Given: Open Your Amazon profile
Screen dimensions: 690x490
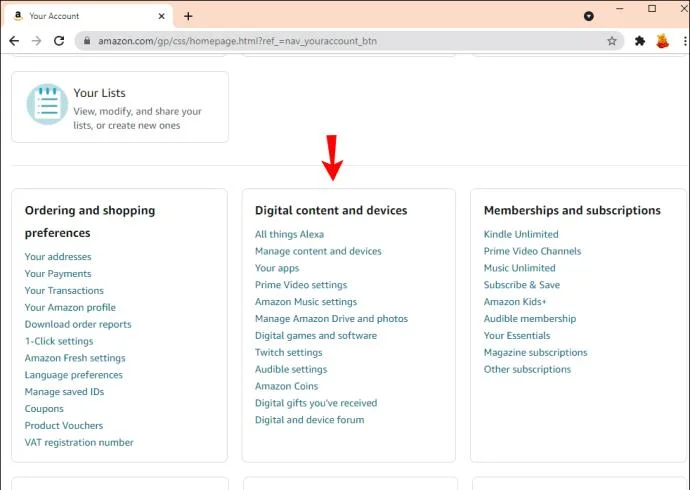Looking at the screenshot, I should tap(70, 307).
